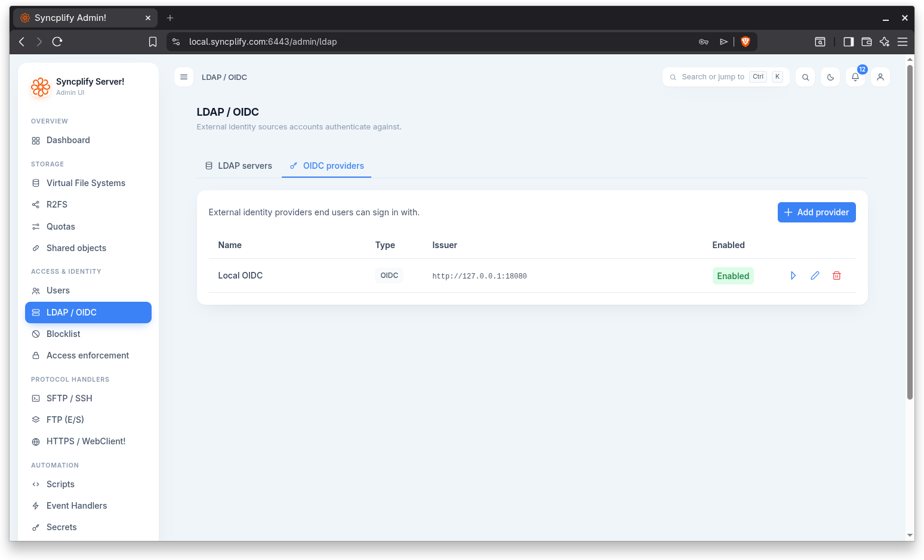
Task: Click the Enabled status badge
Action: [x=733, y=276]
